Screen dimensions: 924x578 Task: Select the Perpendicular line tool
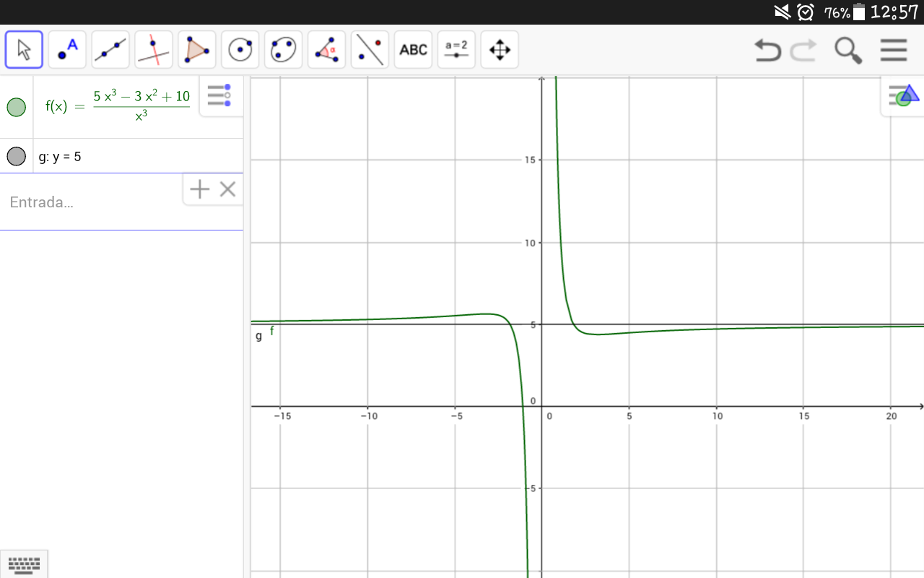154,50
